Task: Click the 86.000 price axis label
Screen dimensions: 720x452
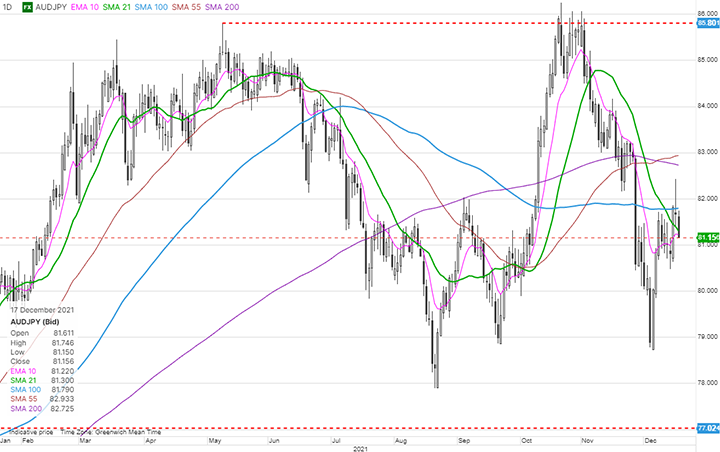Action: pyautogui.click(x=707, y=13)
